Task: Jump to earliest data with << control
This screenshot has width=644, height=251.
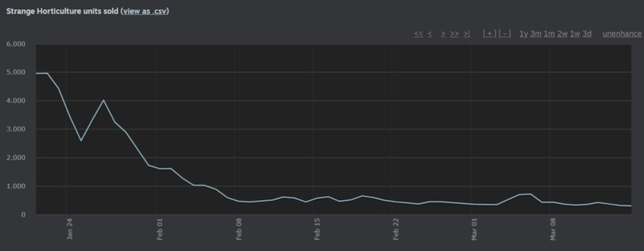Action: [419, 34]
